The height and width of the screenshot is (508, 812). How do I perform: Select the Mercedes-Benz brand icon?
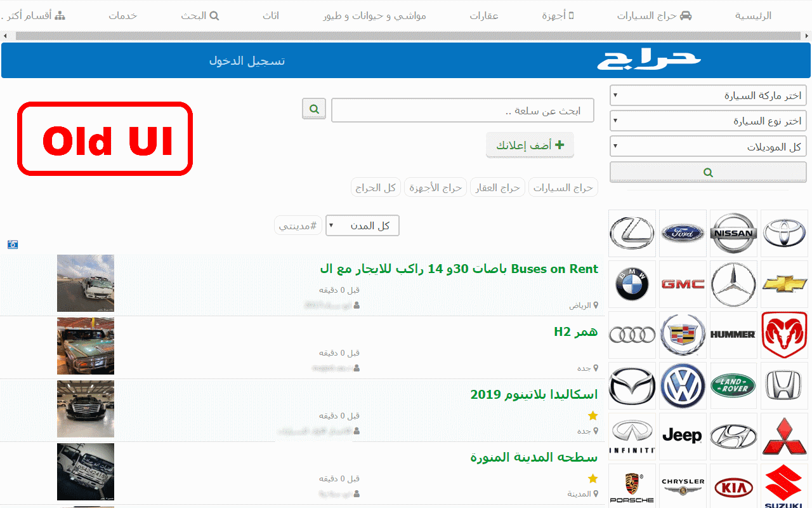click(x=733, y=284)
